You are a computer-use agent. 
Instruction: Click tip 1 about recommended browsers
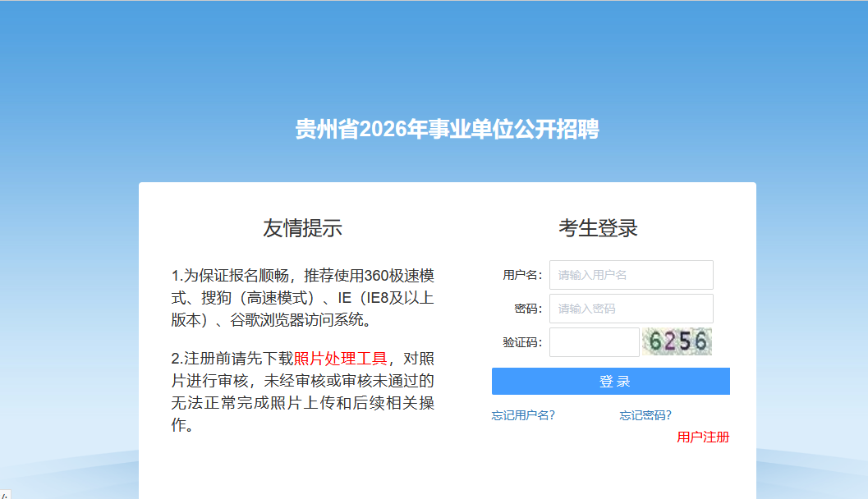[x=302, y=298]
